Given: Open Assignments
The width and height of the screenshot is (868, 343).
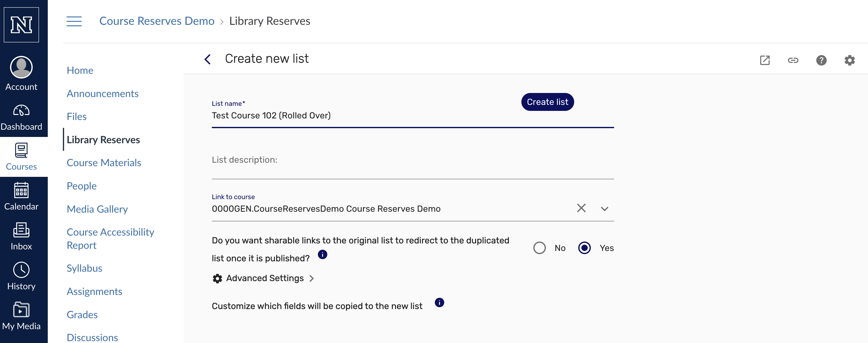Looking at the screenshot, I should pyautogui.click(x=94, y=291).
